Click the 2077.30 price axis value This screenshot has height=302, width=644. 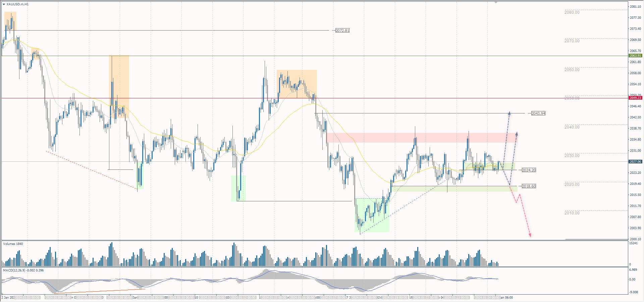[x=635, y=18]
